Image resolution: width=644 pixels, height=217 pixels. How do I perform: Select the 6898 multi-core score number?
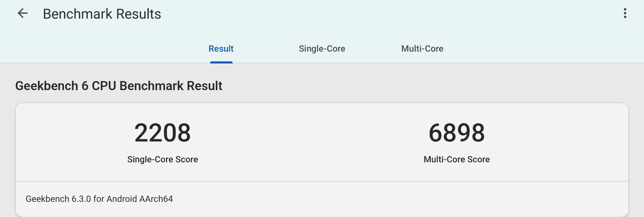[x=457, y=133]
